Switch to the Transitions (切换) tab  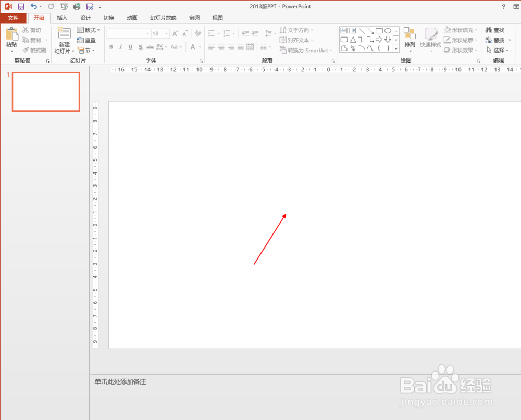point(109,18)
